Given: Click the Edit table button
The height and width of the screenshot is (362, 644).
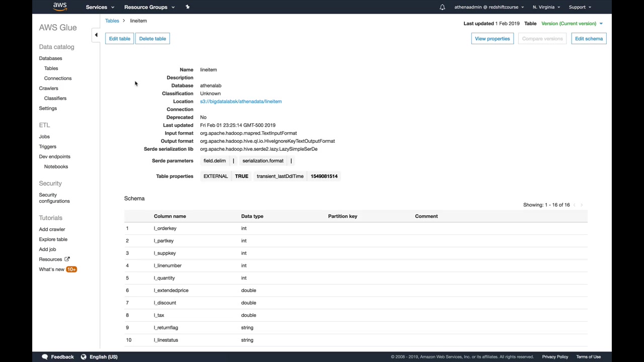Looking at the screenshot, I should coord(120,39).
